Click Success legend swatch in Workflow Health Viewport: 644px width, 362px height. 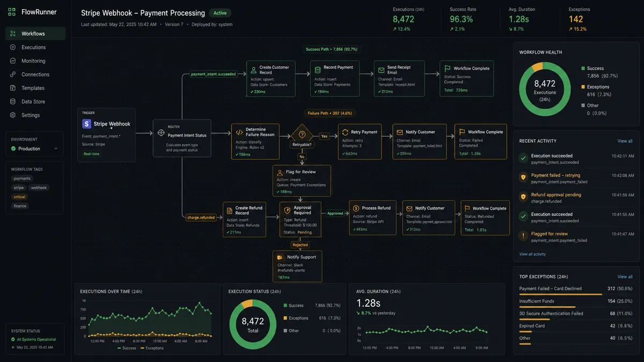(583, 69)
